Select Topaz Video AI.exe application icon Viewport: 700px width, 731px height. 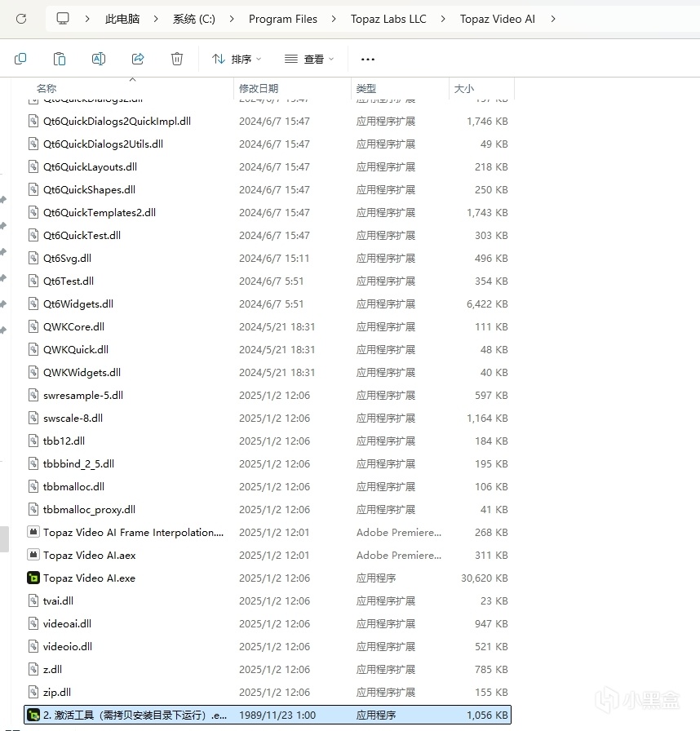[x=33, y=578]
